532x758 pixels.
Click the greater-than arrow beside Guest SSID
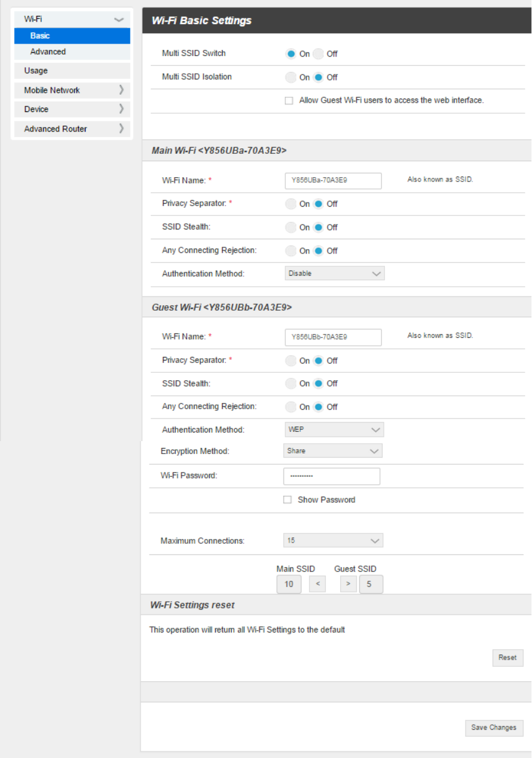click(x=348, y=584)
